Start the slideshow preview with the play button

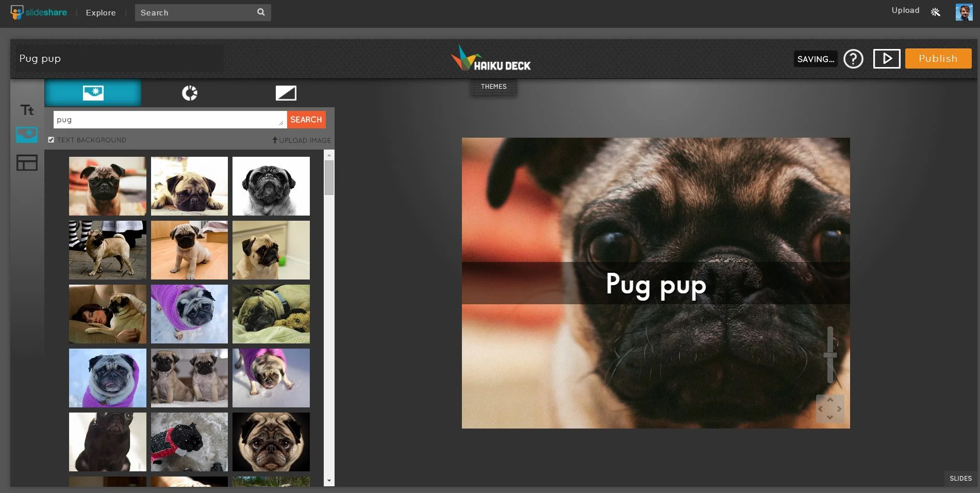887,59
